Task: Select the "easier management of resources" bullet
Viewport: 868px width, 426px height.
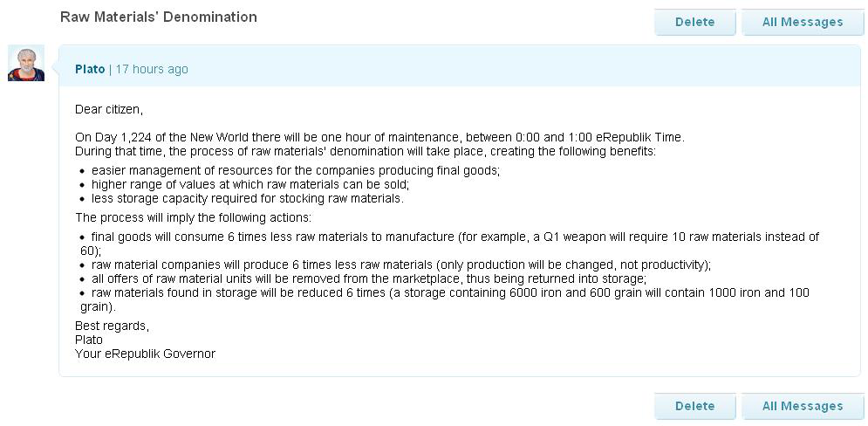Action: click(x=295, y=170)
